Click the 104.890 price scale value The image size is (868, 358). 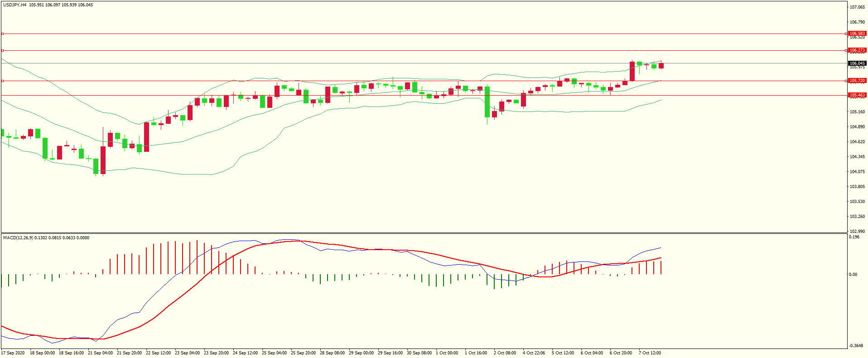(x=857, y=127)
